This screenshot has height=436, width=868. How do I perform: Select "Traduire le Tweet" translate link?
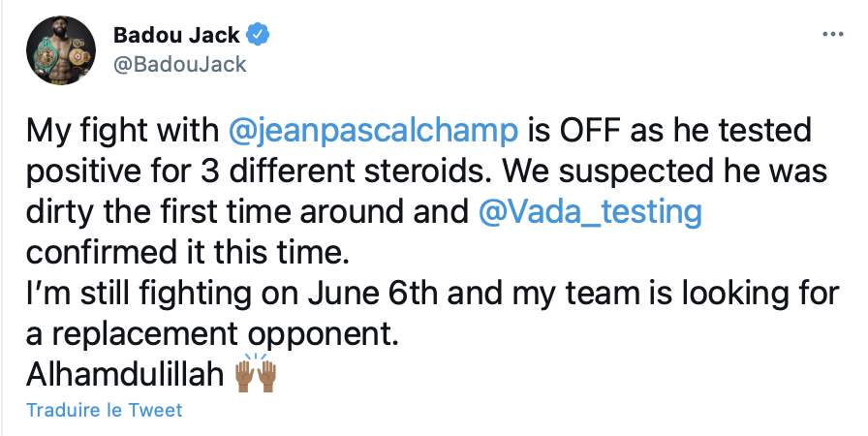tap(104, 410)
